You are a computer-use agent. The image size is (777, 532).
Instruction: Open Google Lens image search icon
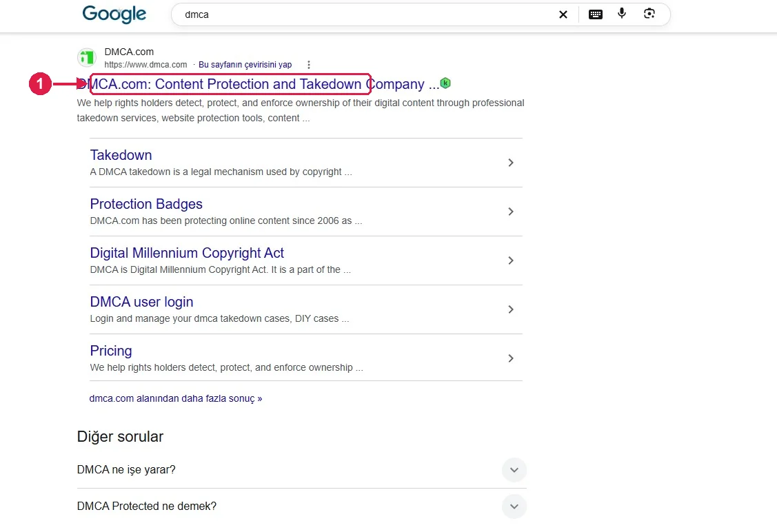pyautogui.click(x=649, y=14)
